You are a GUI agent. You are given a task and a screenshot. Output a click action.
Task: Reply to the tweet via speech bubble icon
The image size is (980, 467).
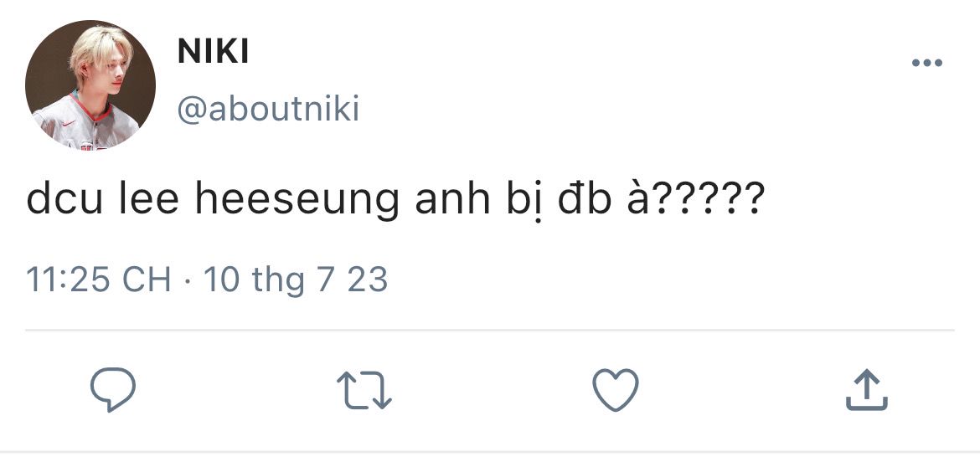[113, 390]
